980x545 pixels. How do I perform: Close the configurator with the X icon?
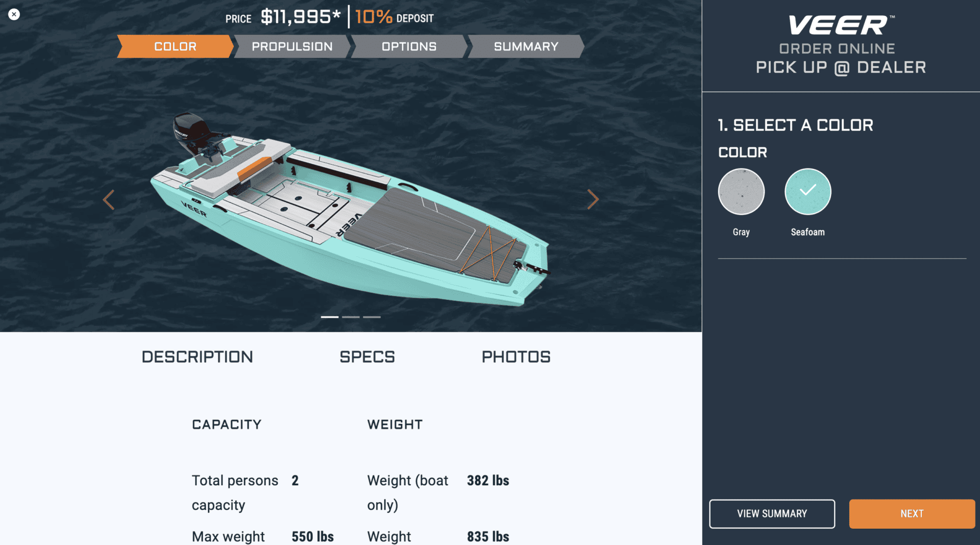pyautogui.click(x=14, y=14)
